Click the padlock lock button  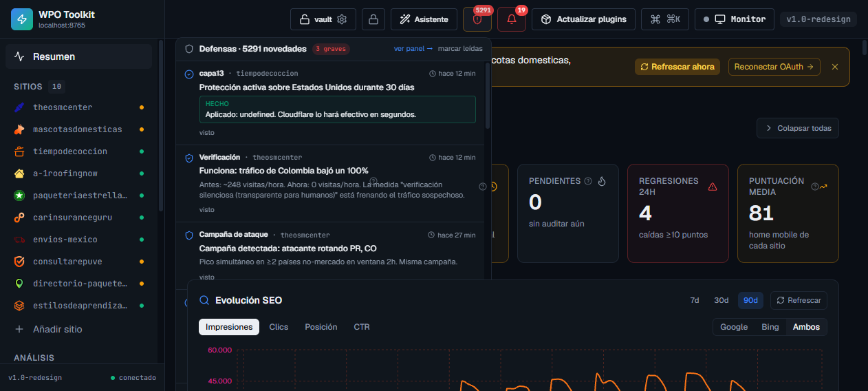click(x=373, y=19)
